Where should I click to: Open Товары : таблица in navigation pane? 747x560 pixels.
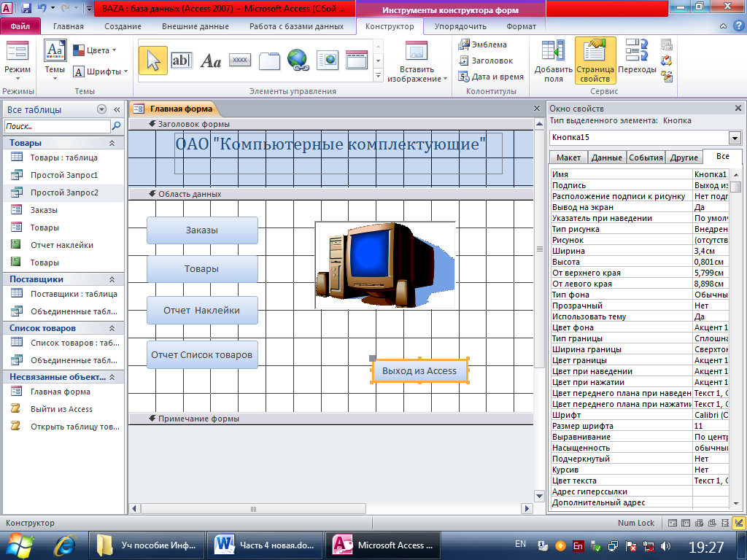[x=64, y=157]
